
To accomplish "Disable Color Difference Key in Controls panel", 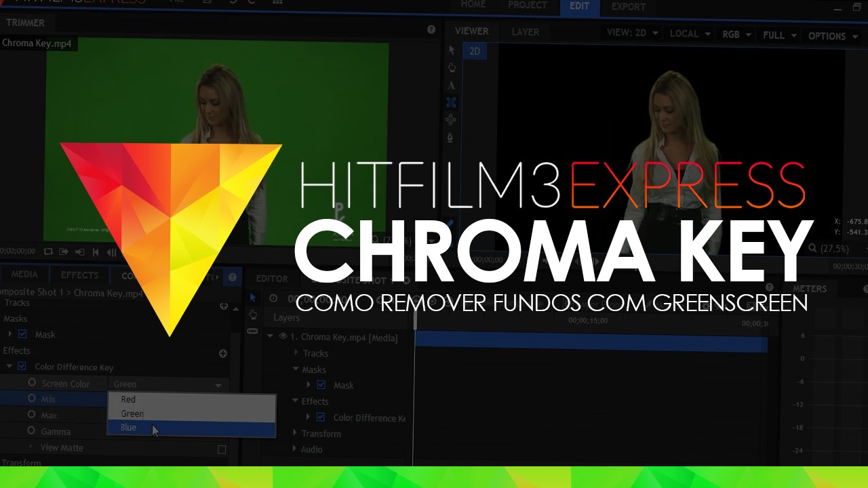I will tap(22, 367).
